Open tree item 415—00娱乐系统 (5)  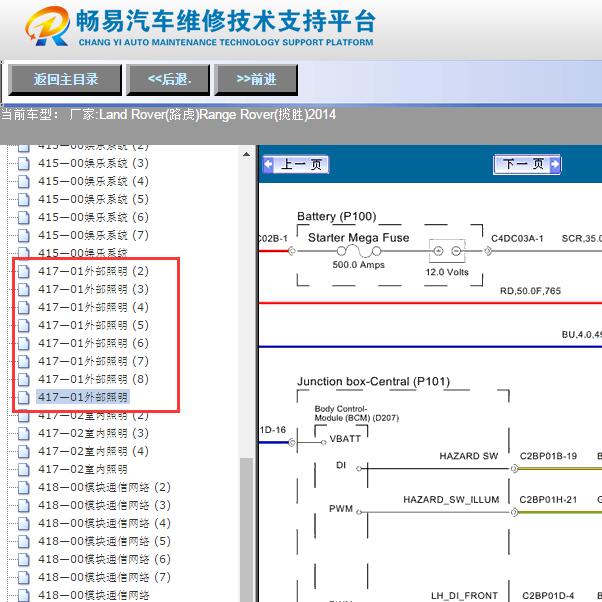[x=93, y=199]
